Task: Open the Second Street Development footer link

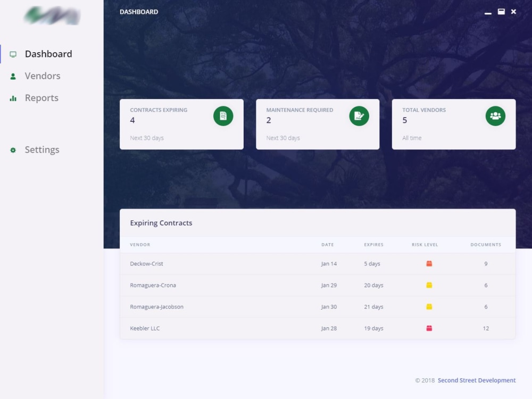Action: click(x=476, y=380)
